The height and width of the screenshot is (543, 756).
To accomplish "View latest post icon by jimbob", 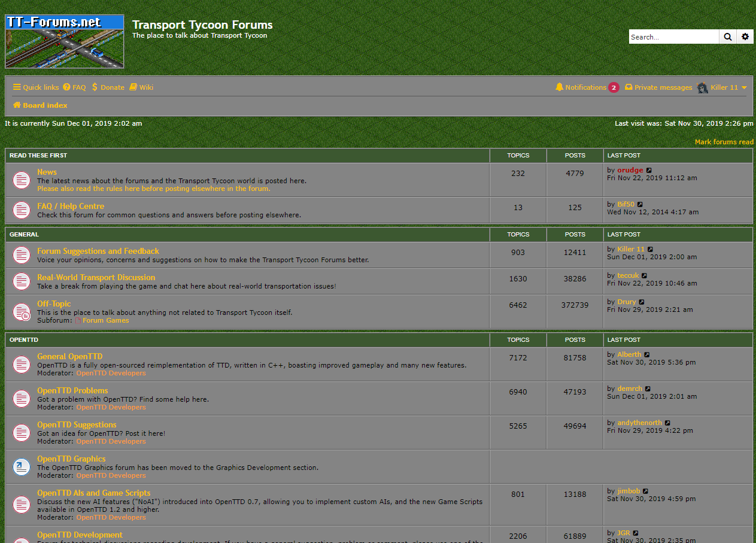I will tap(646, 492).
